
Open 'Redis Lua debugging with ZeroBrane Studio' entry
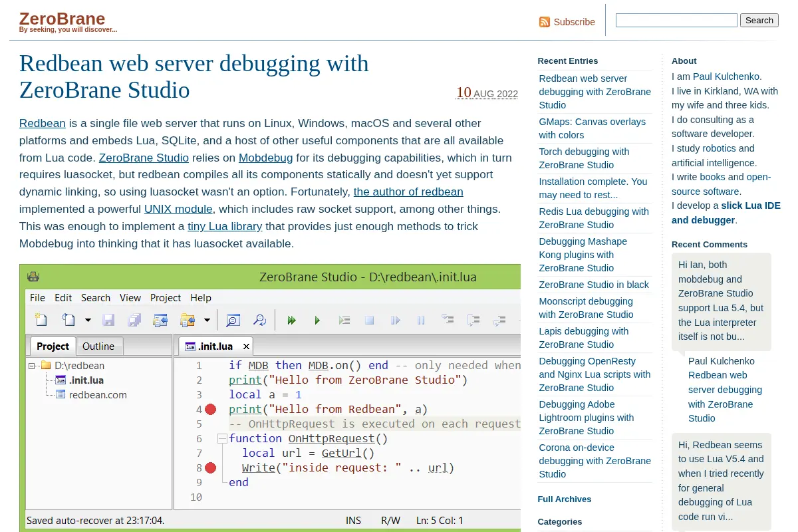pyautogui.click(x=594, y=218)
